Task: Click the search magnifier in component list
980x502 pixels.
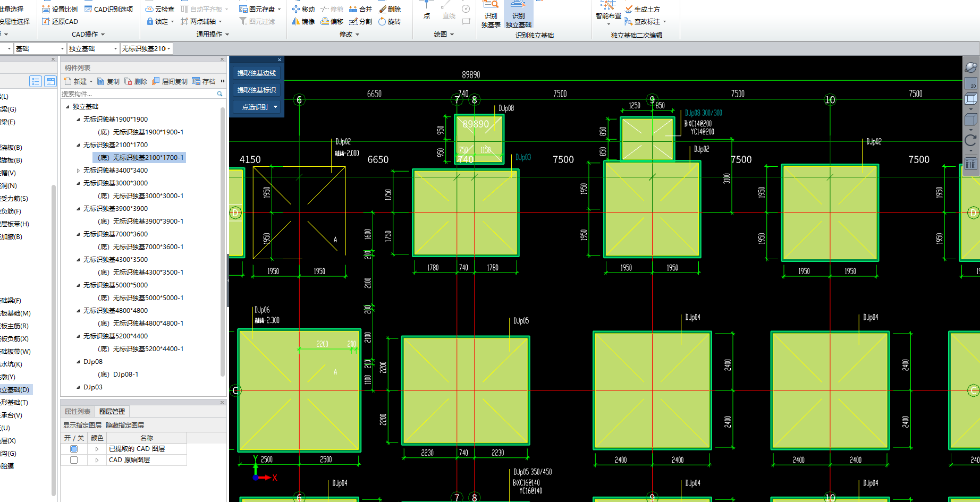Action: (219, 94)
